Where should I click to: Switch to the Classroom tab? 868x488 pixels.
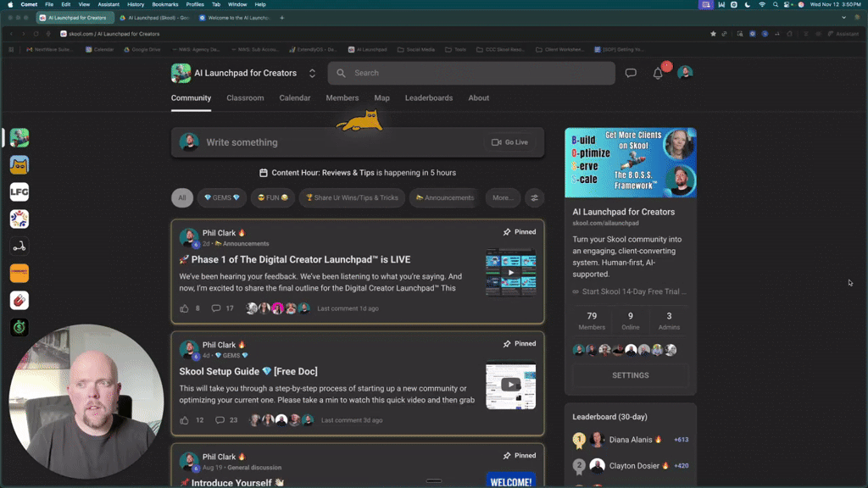(245, 97)
